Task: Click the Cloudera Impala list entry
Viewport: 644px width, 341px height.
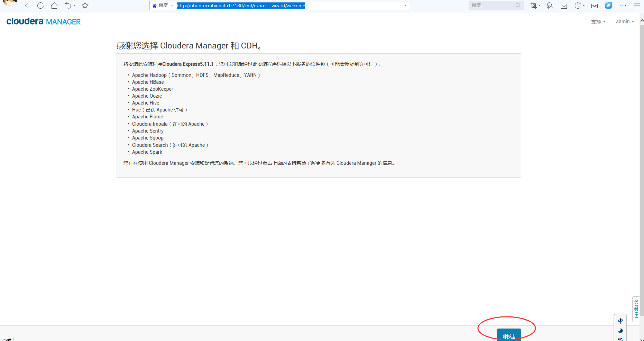Action: click(170, 124)
